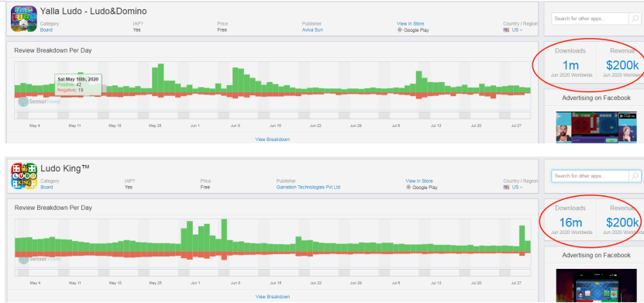This screenshot has height=303, width=644.
Task: Click Yalla Ludo chart range slider bar
Action: [x=272, y=115]
